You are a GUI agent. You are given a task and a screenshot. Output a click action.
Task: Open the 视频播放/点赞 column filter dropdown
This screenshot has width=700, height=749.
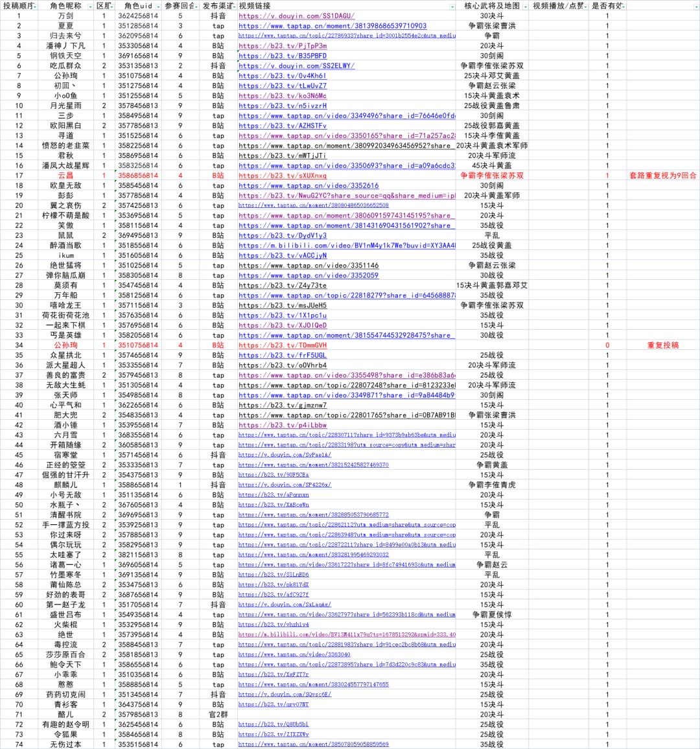(585, 6)
